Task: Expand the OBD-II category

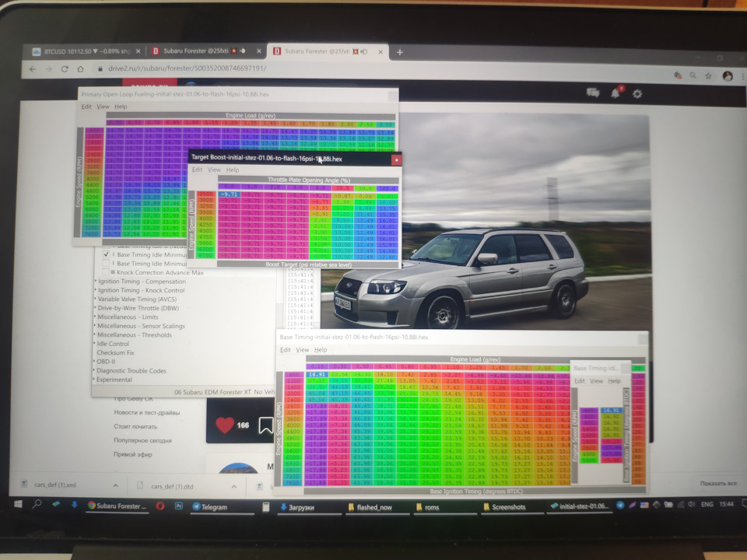Action: pyautogui.click(x=105, y=362)
